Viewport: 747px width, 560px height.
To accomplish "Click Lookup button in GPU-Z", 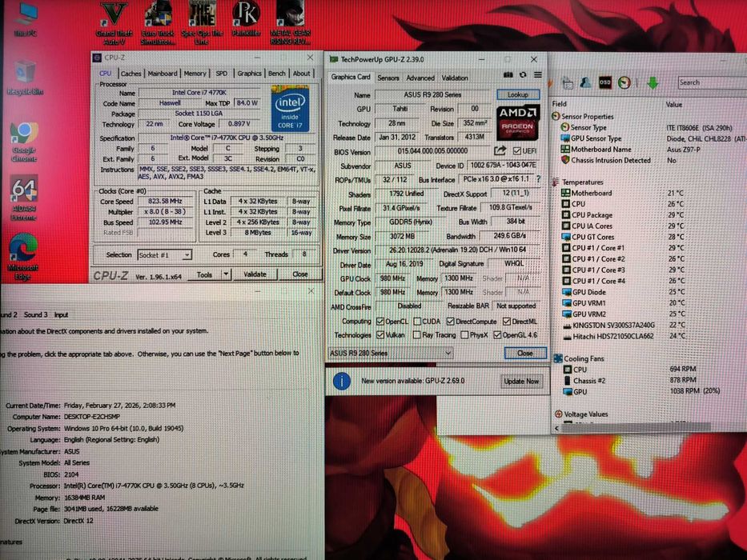I will tap(518, 94).
